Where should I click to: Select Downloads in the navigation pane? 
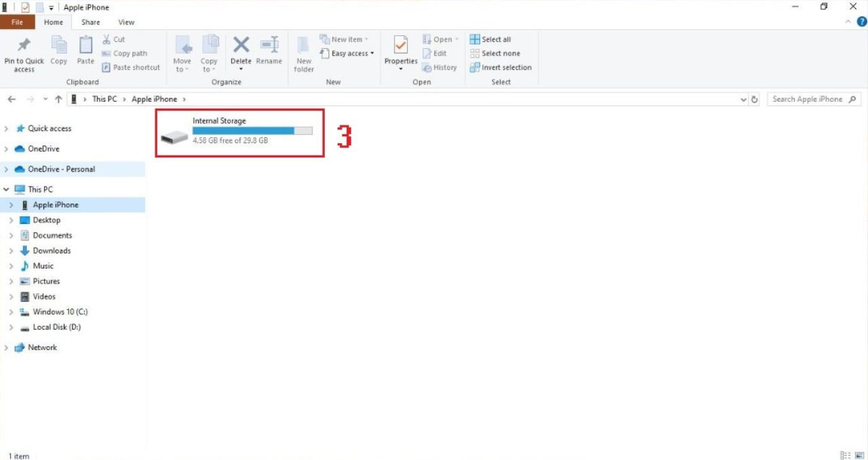coord(52,250)
